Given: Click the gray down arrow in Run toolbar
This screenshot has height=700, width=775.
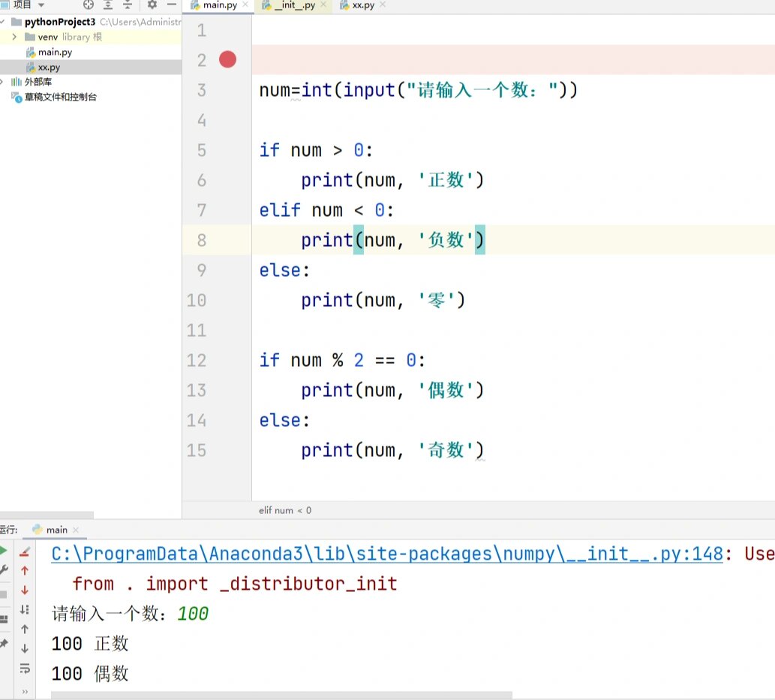Looking at the screenshot, I should (25, 648).
